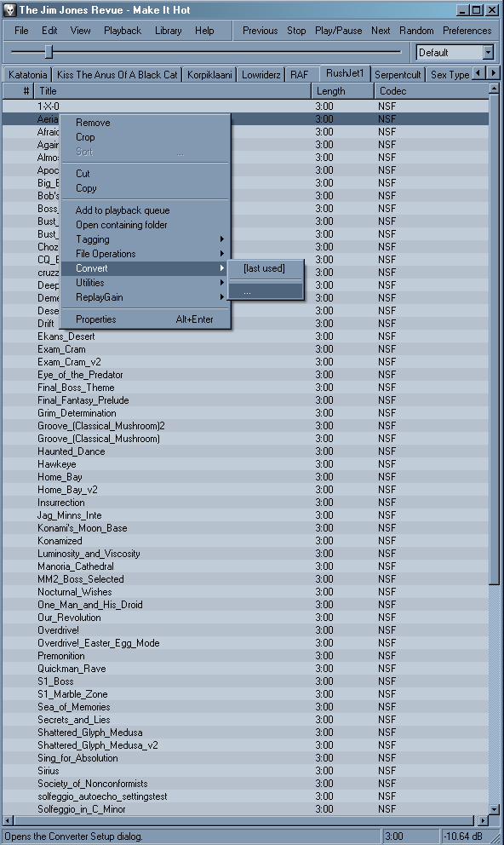This screenshot has height=845, width=504.
Task: Expand the Convert submenu
Action: pos(146,268)
